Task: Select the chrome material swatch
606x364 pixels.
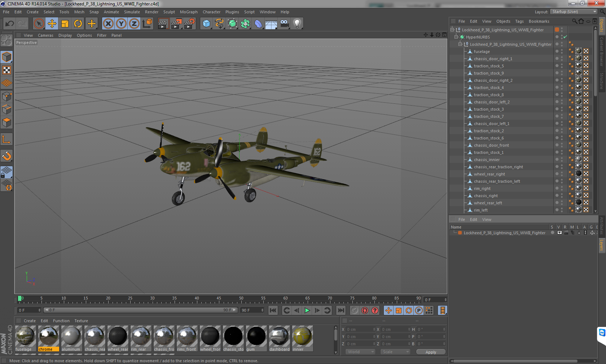Action: (48, 338)
